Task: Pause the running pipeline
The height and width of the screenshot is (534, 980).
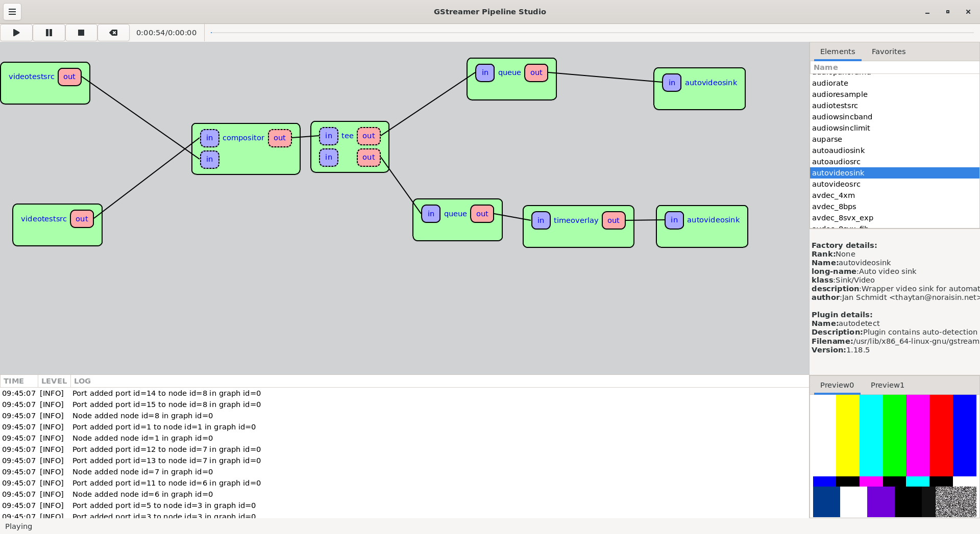Action: click(x=49, y=33)
